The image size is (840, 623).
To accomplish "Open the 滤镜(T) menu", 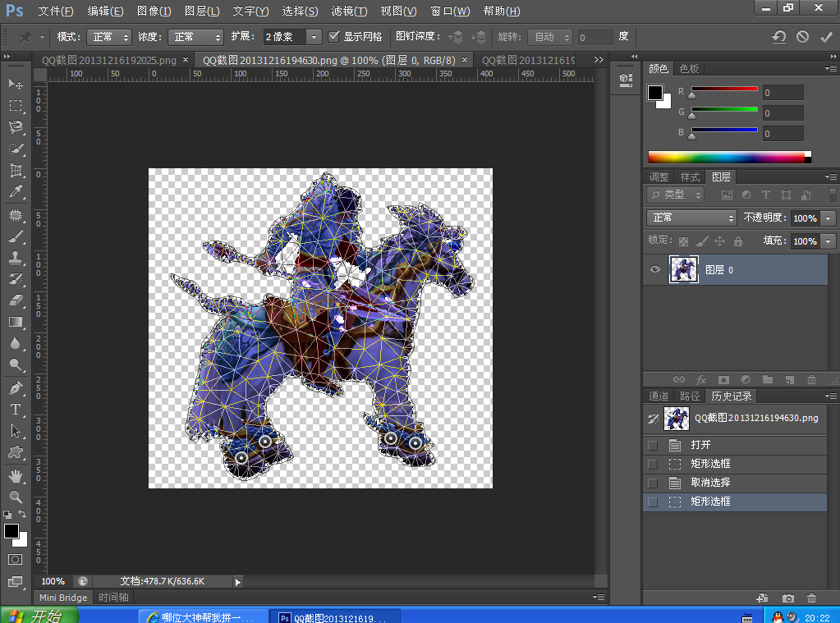I will point(349,11).
